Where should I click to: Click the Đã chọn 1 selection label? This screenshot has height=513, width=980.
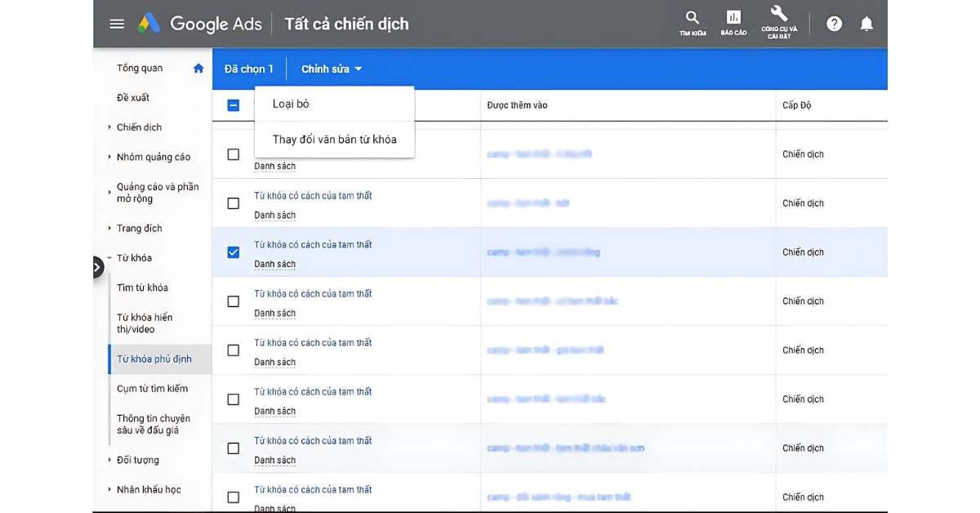(249, 69)
